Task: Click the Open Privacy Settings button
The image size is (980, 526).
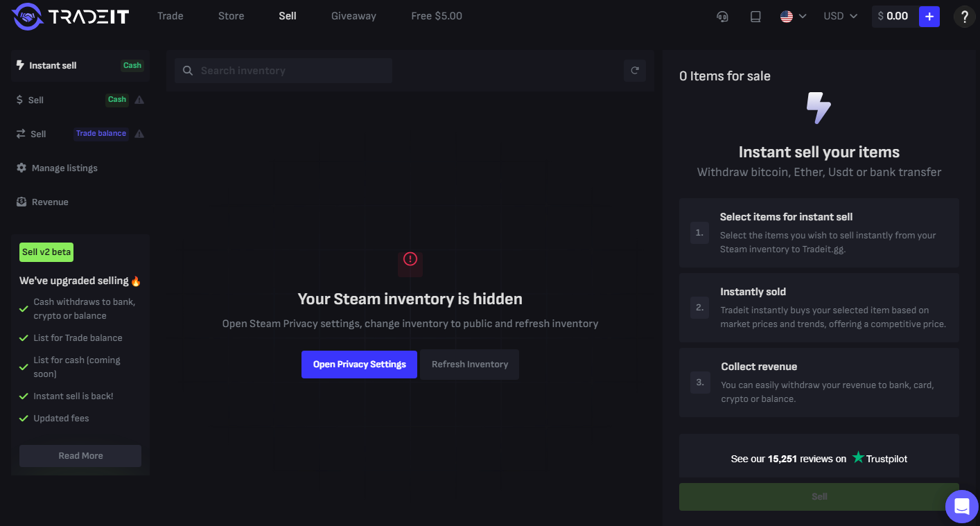Action: [x=359, y=365]
